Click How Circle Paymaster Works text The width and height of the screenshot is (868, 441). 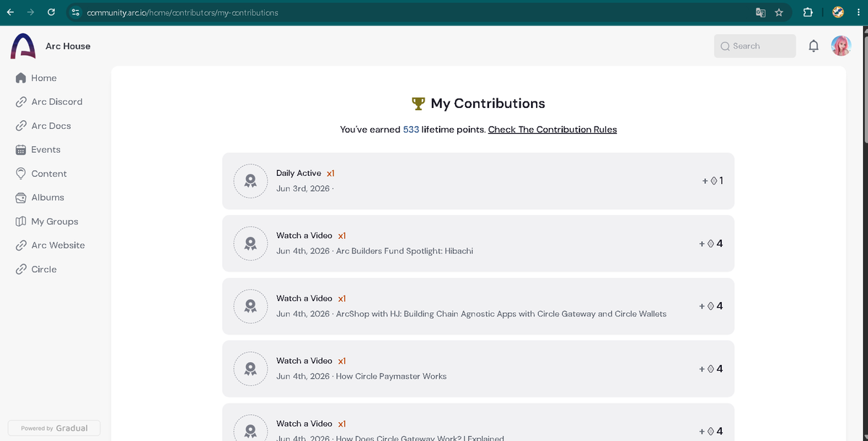391,376
